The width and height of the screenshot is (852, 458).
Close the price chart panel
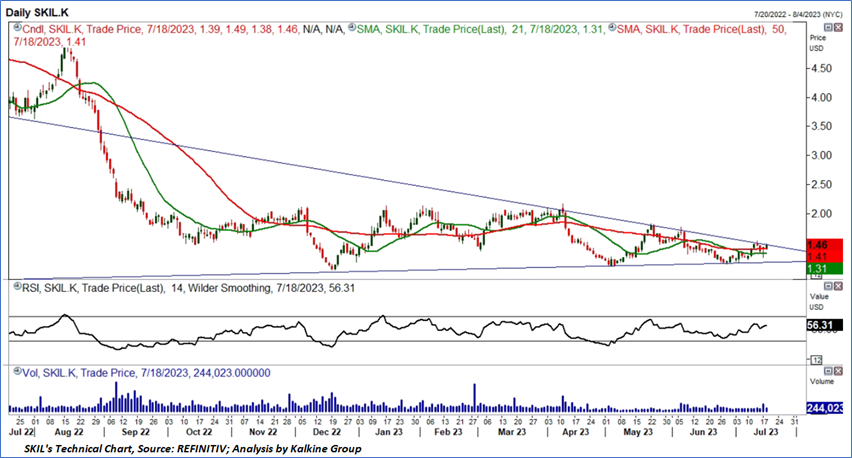[838, 27]
